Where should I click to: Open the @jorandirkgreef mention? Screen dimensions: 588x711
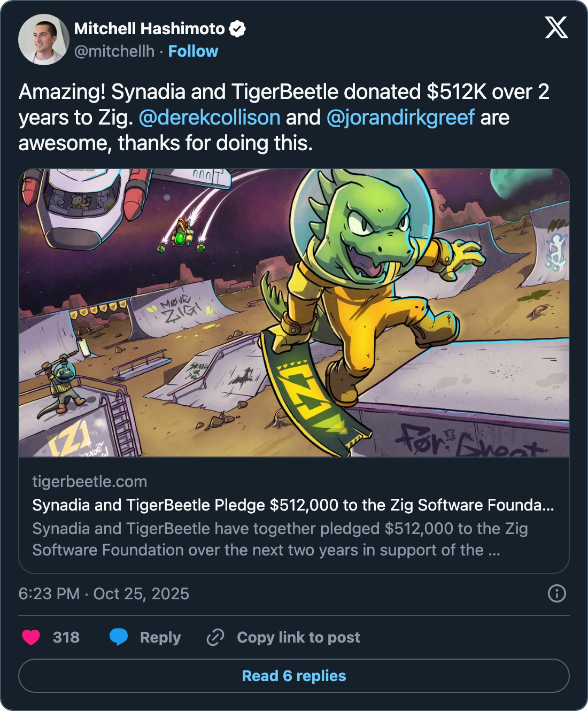400,118
